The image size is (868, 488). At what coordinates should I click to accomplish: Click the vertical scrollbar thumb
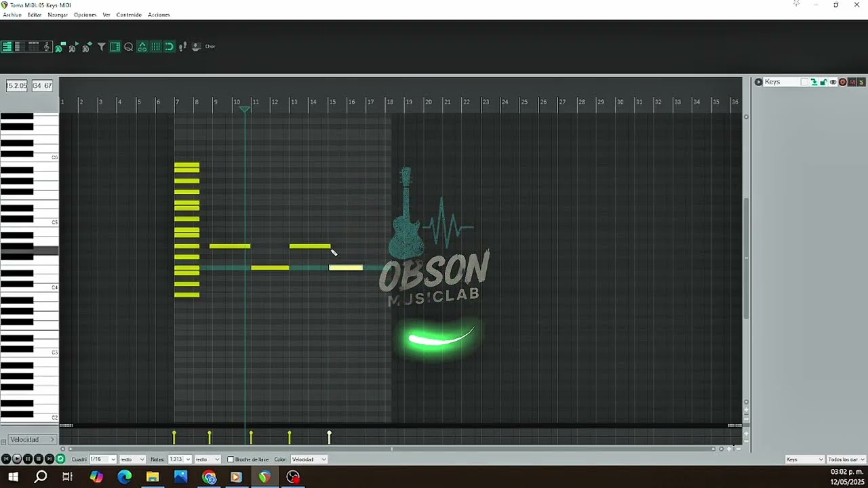coord(747,258)
